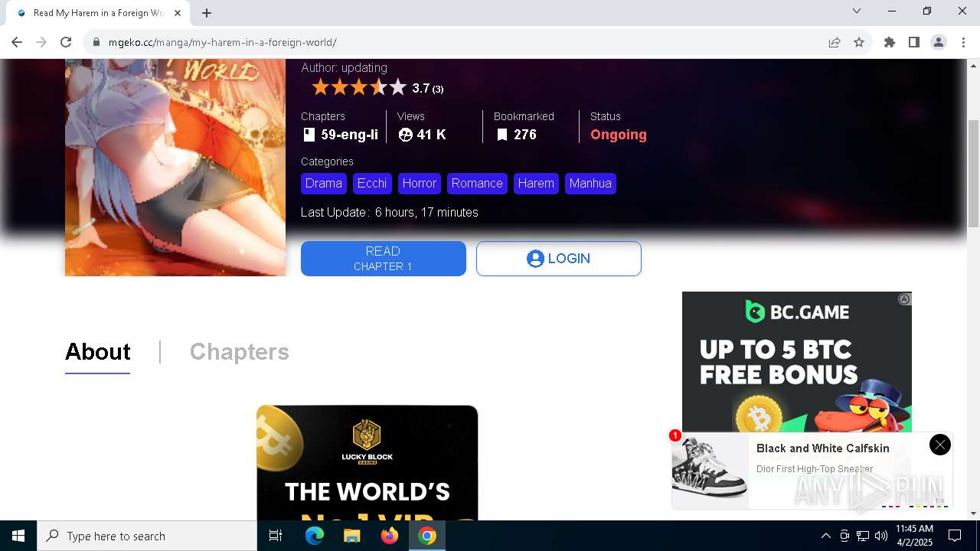Click the page vertical scrollbar thumb

click(973, 173)
